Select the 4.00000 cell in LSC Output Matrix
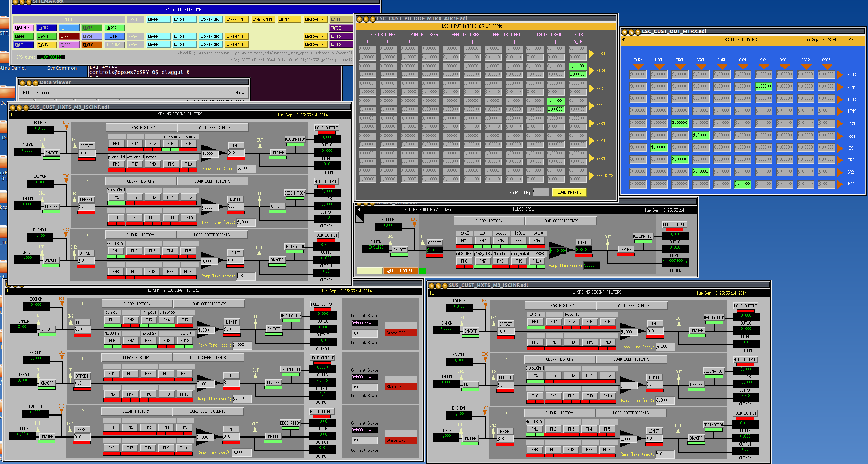The image size is (868, 464). [680, 159]
